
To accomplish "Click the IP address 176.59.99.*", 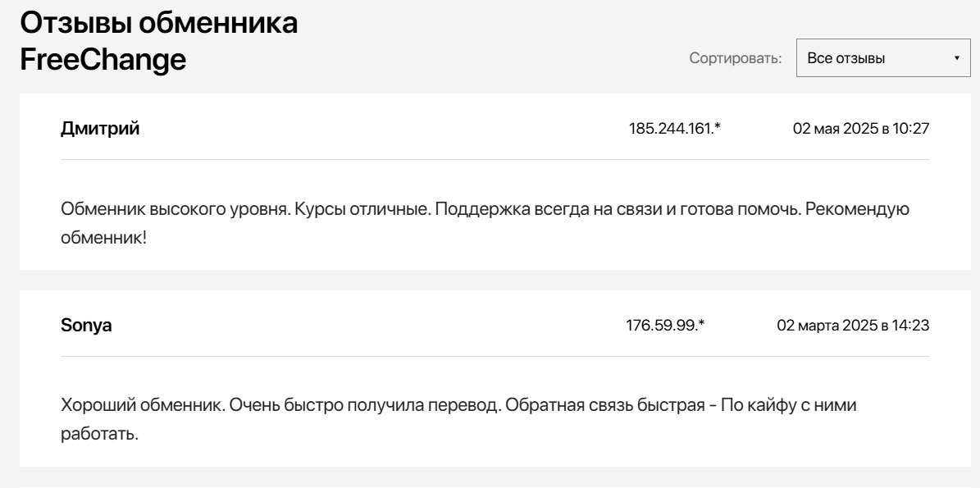I will [665, 326].
